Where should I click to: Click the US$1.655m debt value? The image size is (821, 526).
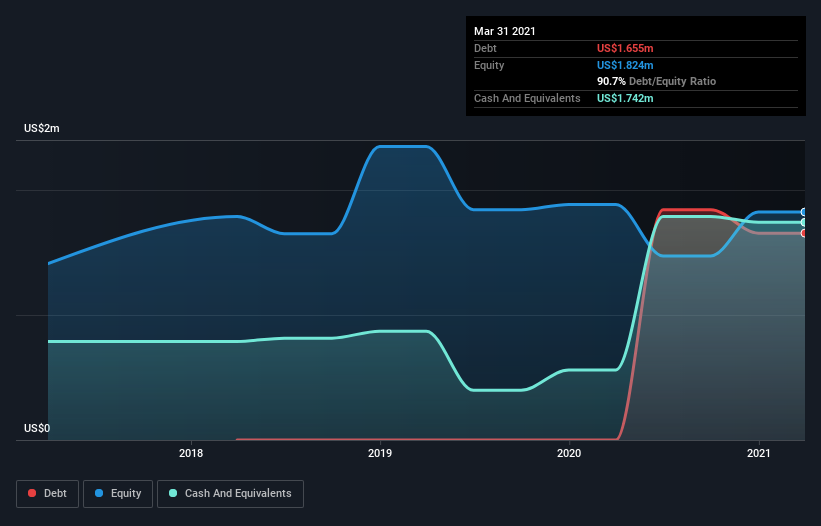pos(625,48)
